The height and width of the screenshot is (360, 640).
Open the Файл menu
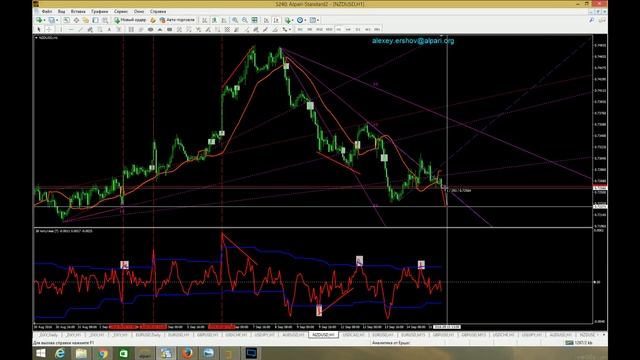47,11
